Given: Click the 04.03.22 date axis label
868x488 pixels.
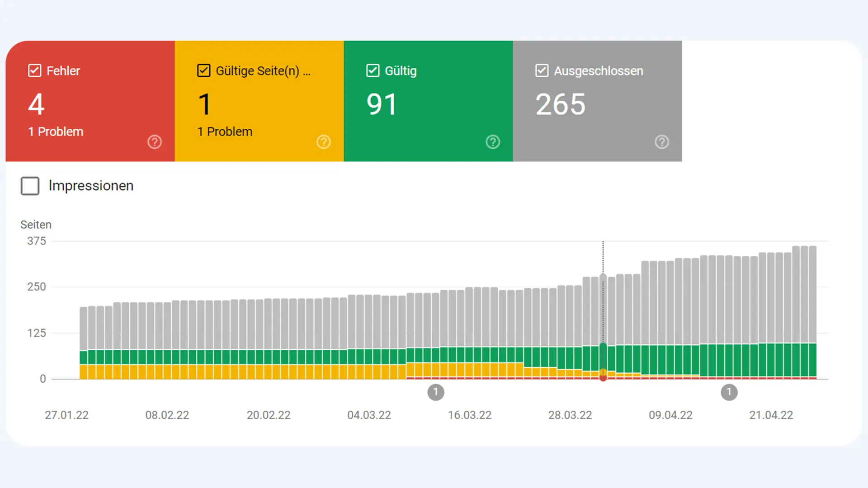Looking at the screenshot, I should click(369, 415).
